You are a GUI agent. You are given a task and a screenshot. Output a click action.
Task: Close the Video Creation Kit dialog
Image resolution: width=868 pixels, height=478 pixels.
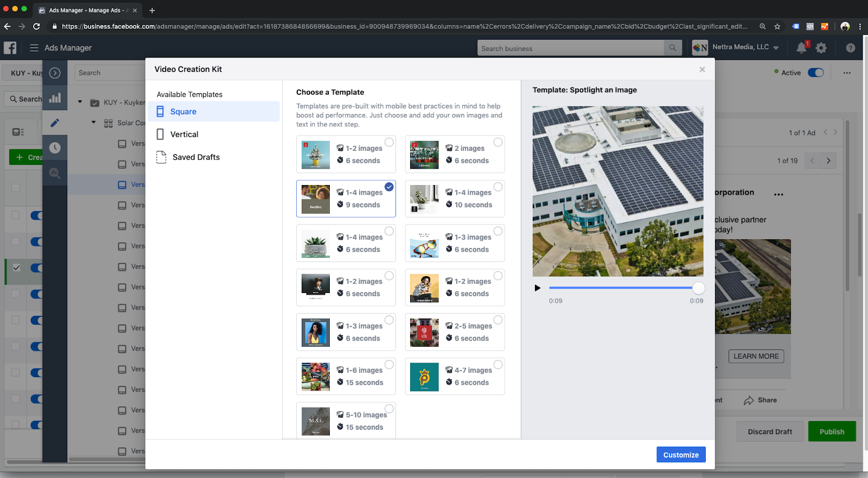(702, 69)
